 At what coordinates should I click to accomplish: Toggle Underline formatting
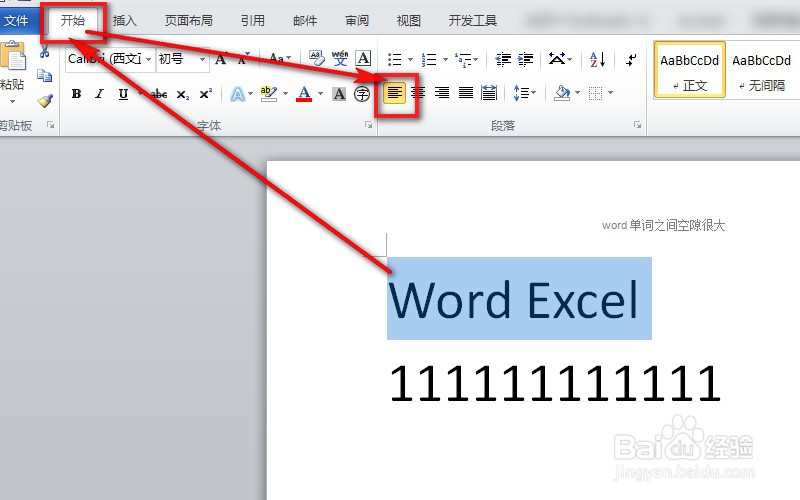123,94
